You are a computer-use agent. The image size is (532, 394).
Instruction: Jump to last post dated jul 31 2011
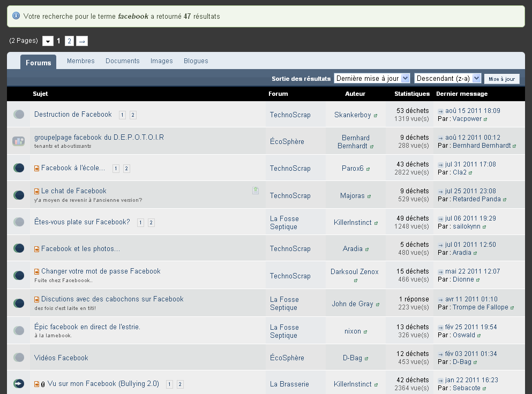(x=440, y=165)
